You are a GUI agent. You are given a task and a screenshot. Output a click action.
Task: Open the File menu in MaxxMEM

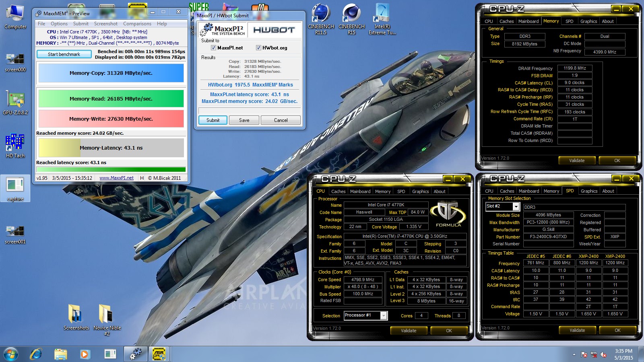point(41,24)
